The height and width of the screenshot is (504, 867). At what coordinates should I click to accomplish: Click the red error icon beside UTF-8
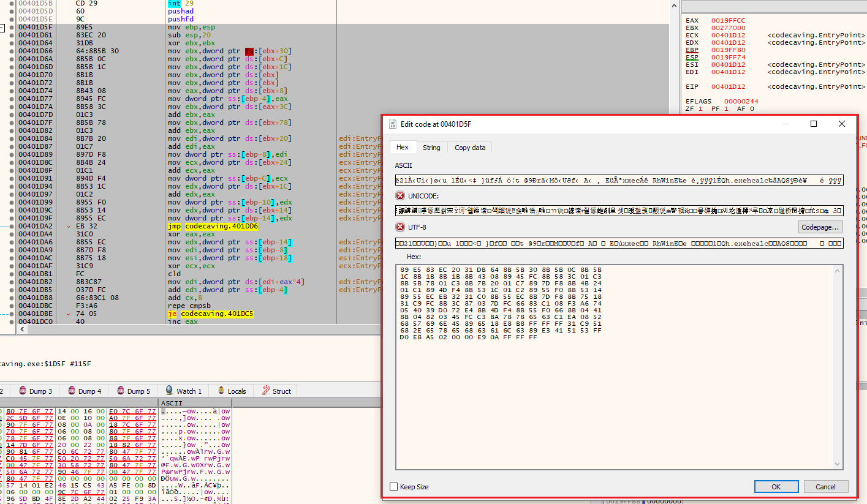pyautogui.click(x=400, y=227)
